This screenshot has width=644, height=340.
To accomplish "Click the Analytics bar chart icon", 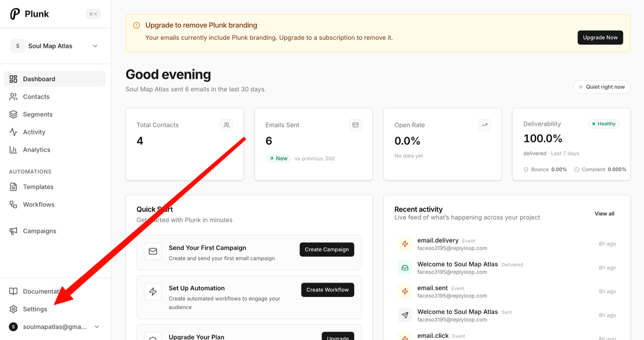I will (13, 150).
